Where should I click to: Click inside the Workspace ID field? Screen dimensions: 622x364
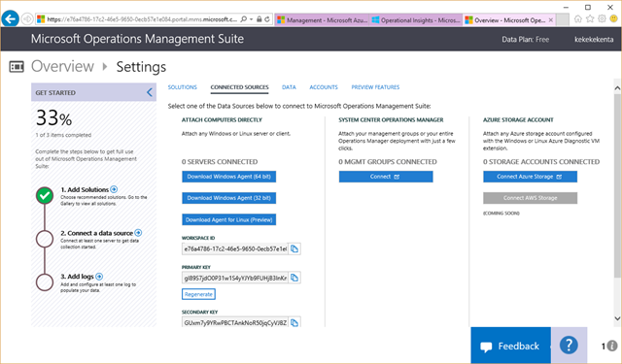(x=235, y=248)
